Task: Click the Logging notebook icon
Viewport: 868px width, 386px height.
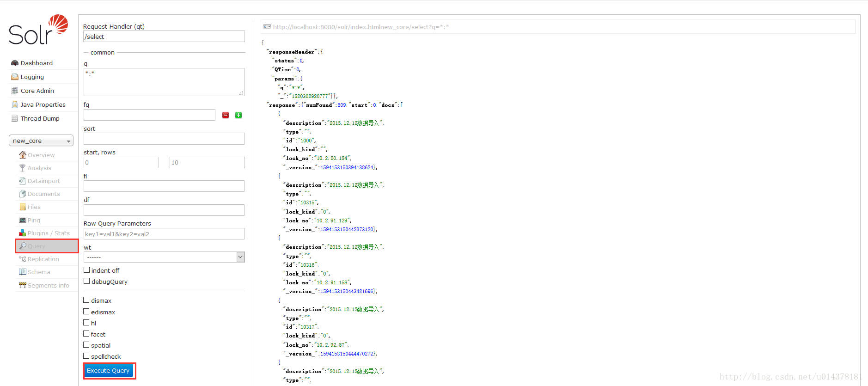Action: point(15,77)
